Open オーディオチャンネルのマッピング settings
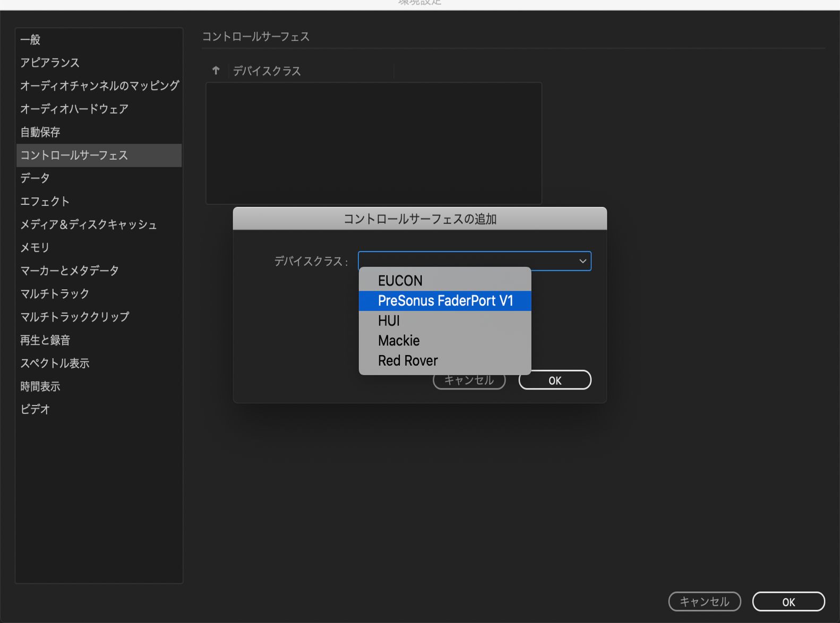The height and width of the screenshot is (623, 840). click(99, 86)
